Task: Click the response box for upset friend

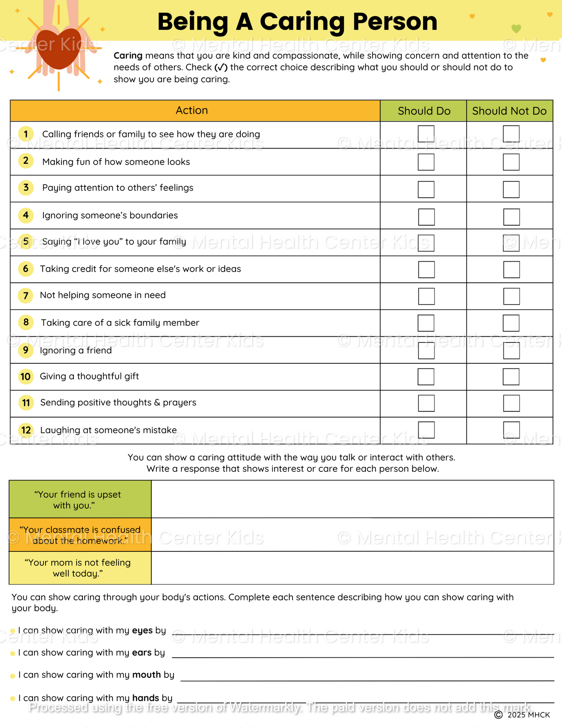Action: [352, 499]
